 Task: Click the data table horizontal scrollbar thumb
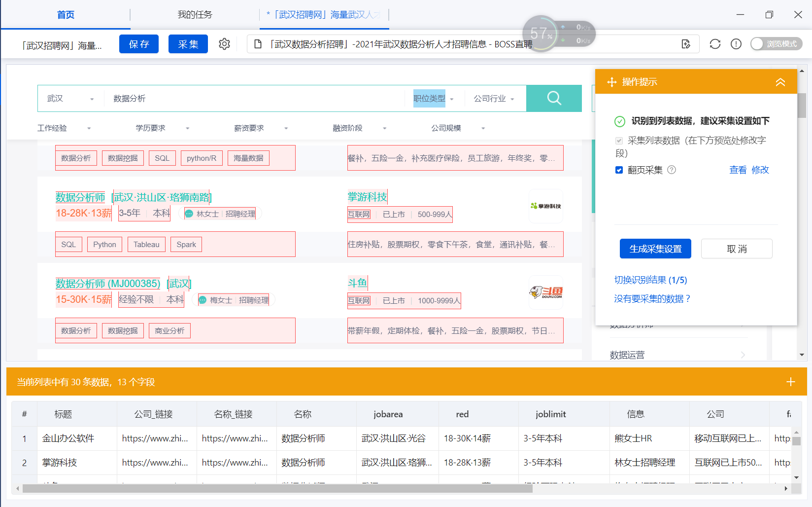click(x=277, y=489)
